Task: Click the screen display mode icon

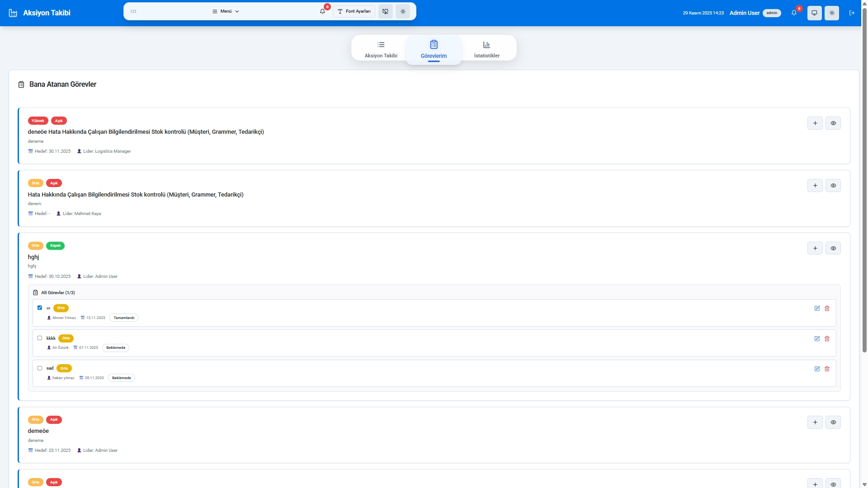Action: click(815, 13)
